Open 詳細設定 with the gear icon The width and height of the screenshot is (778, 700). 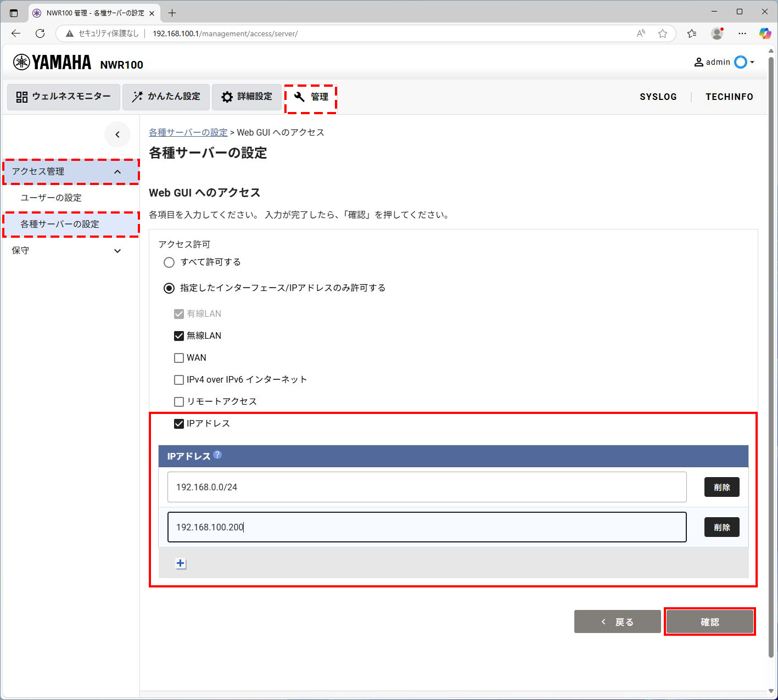[x=247, y=97]
